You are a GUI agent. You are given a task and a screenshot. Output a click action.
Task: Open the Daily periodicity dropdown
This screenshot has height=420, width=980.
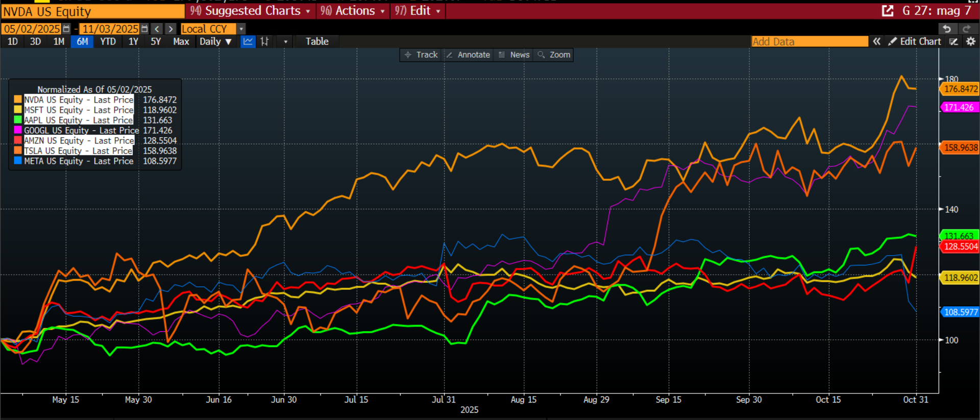click(215, 42)
